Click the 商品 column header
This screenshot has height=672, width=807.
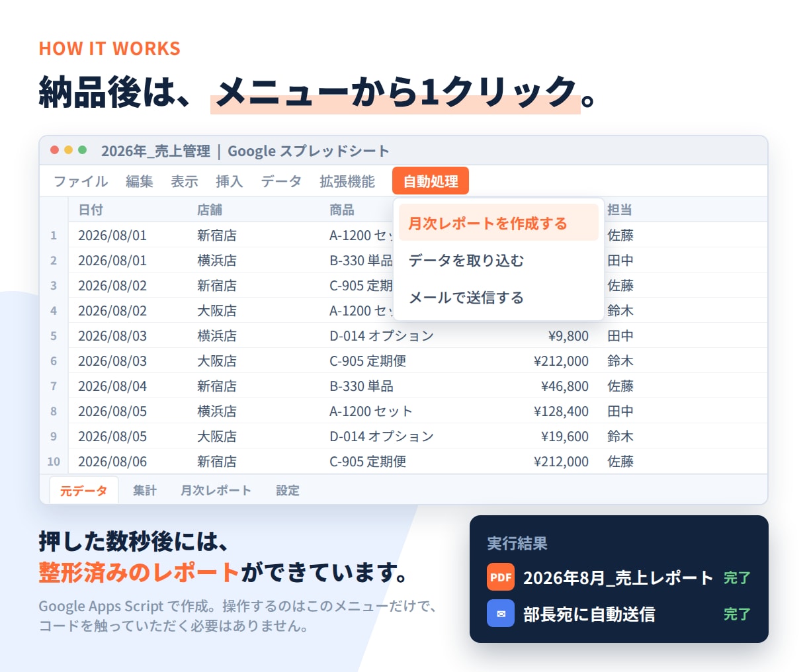click(x=342, y=210)
